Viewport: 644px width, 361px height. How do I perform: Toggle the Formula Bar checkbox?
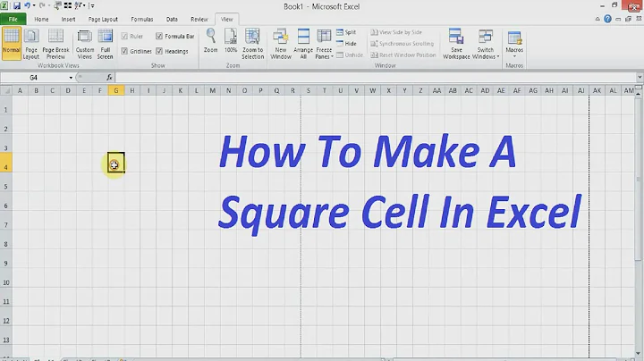click(159, 36)
